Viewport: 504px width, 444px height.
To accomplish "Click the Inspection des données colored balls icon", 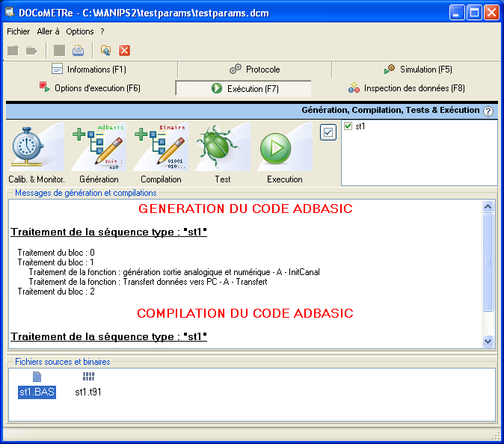I will (354, 87).
